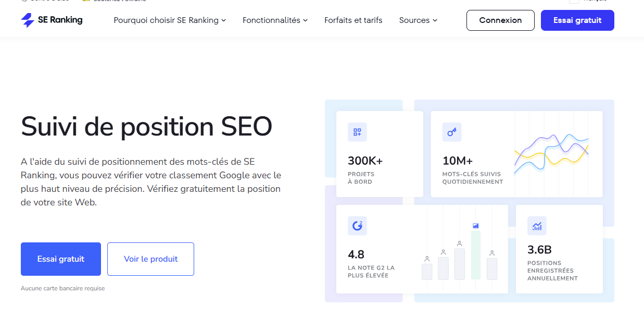The image size is (644, 331).
Task: Click the person icon above the leftmost bar
Action: (x=427, y=259)
